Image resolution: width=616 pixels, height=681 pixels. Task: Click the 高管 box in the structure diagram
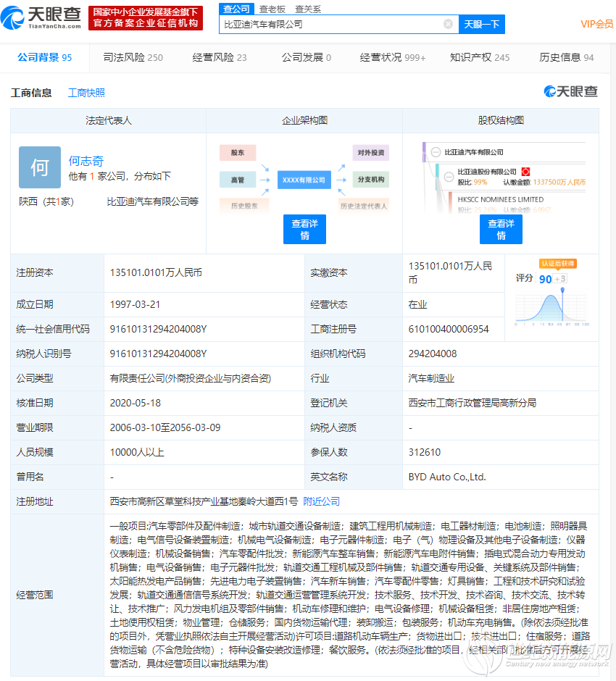pos(238,180)
